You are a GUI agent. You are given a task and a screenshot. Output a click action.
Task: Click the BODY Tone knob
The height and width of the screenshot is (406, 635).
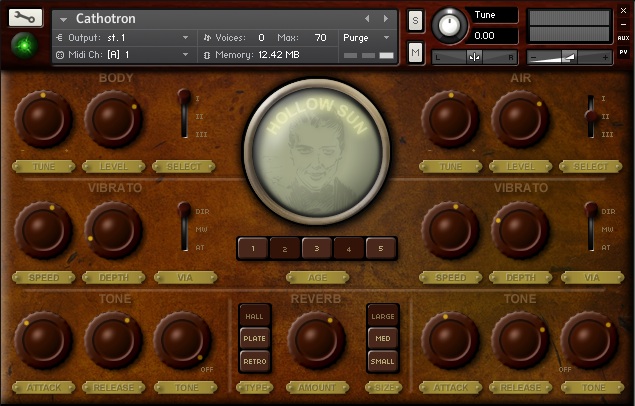[182, 340]
